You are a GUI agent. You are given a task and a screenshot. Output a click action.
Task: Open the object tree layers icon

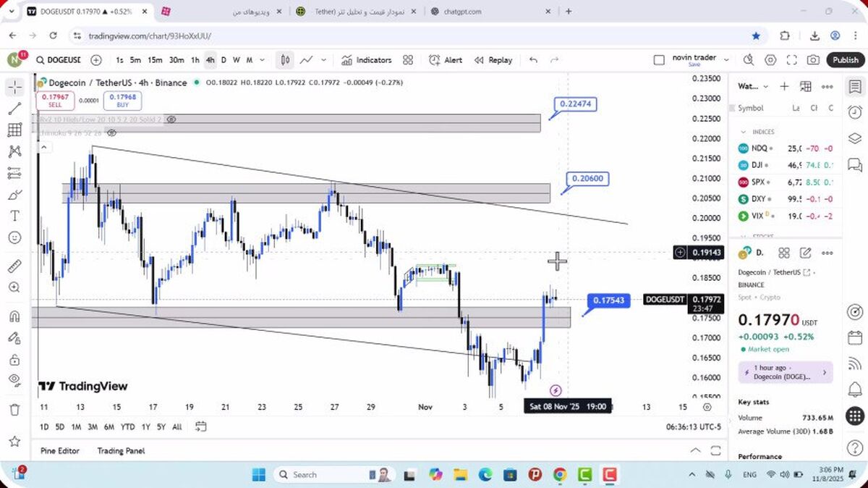pyautogui.click(x=854, y=138)
